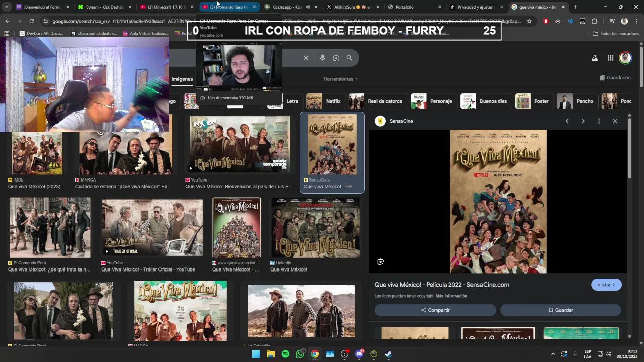Reload the current Google page
The image size is (644, 362).
coord(32,21)
